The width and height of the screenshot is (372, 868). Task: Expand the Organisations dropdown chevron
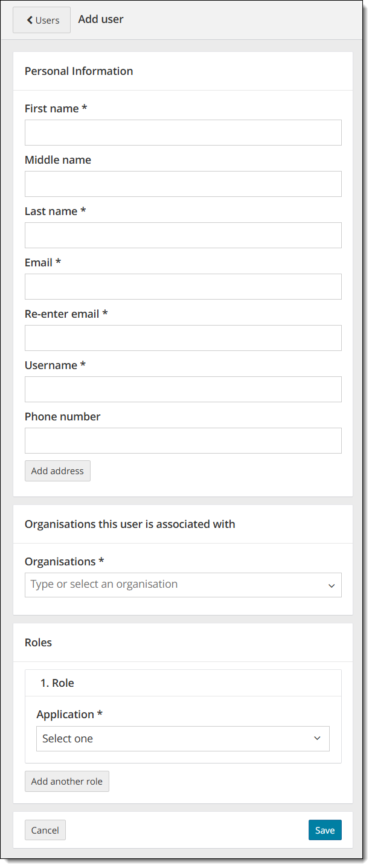click(x=331, y=585)
